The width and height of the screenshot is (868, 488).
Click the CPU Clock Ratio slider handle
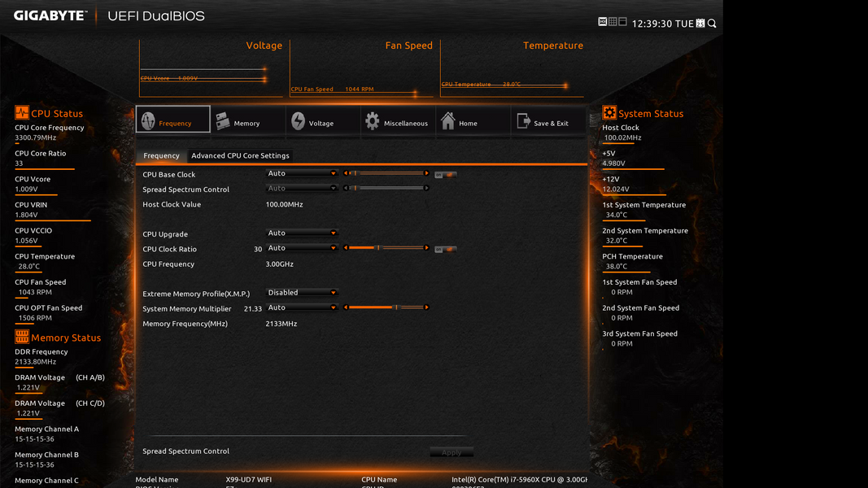pyautogui.click(x=377, y=248)
